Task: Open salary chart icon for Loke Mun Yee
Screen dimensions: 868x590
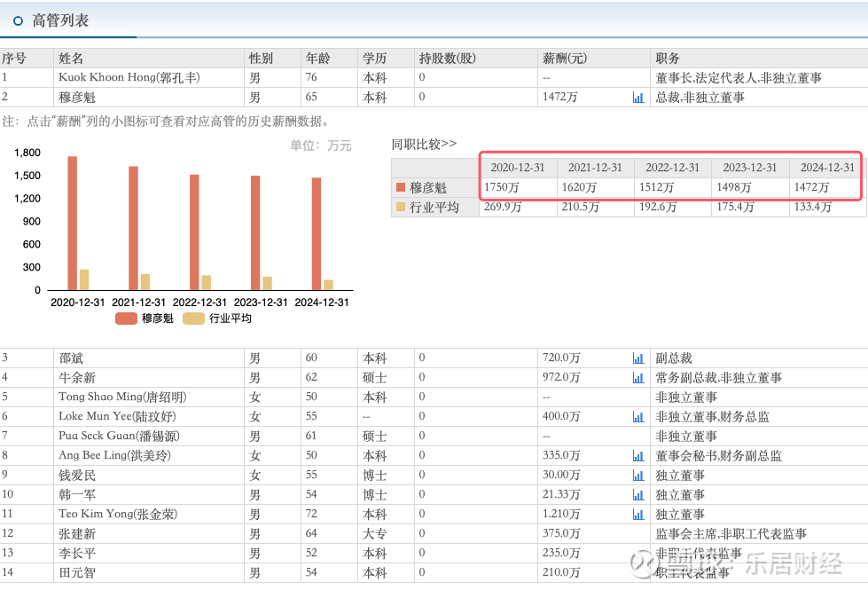Action: pos(637,417)
